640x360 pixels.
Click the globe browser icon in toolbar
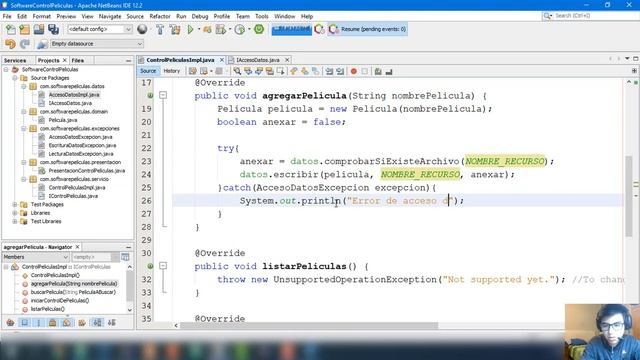(x=142, y=29)
